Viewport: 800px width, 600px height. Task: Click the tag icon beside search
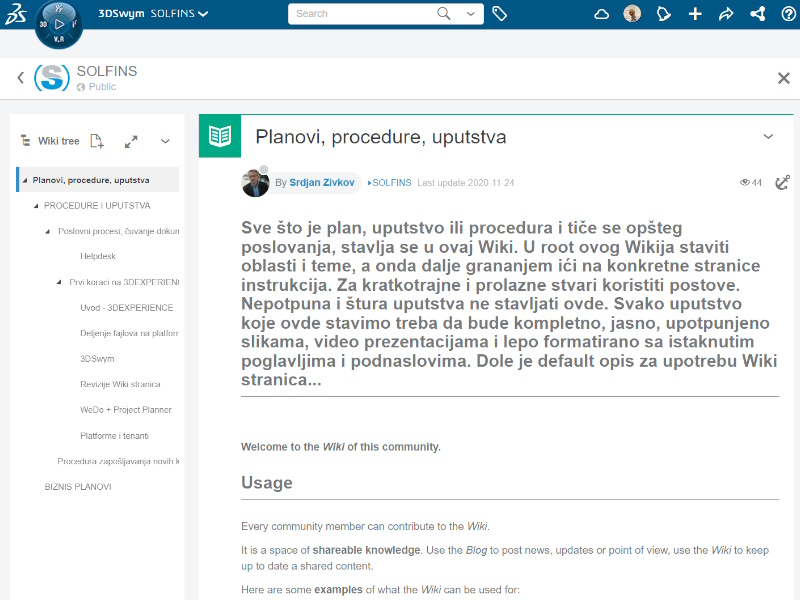(499, 14)
